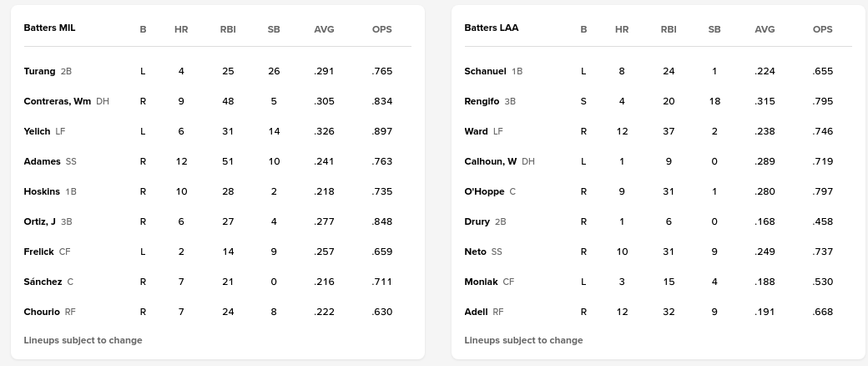The width and height of the screenshot is (868, 366).
Task: Open Drury's player profile
Action: (477, 221)
